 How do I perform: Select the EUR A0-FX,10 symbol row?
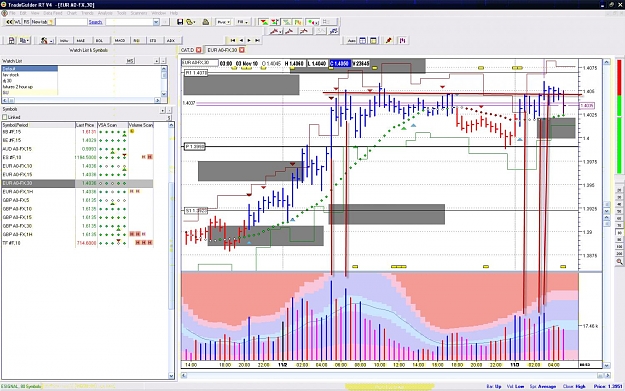click(x=77, y=166)
